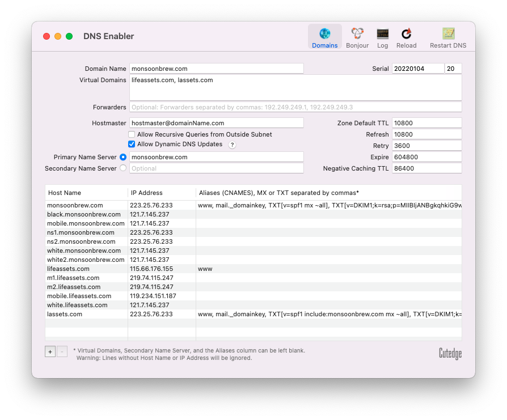Click the Cutedge logo link

point(450,354)
